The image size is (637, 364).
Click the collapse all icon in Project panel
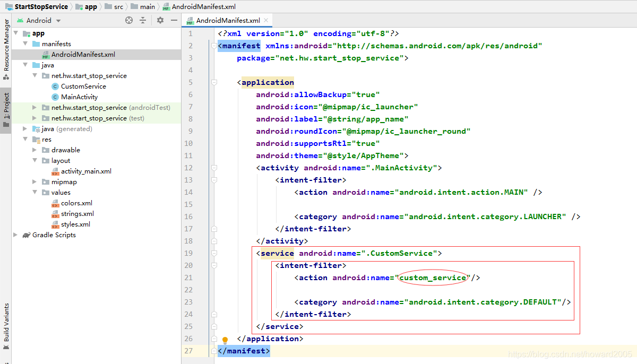coord(143,20)
